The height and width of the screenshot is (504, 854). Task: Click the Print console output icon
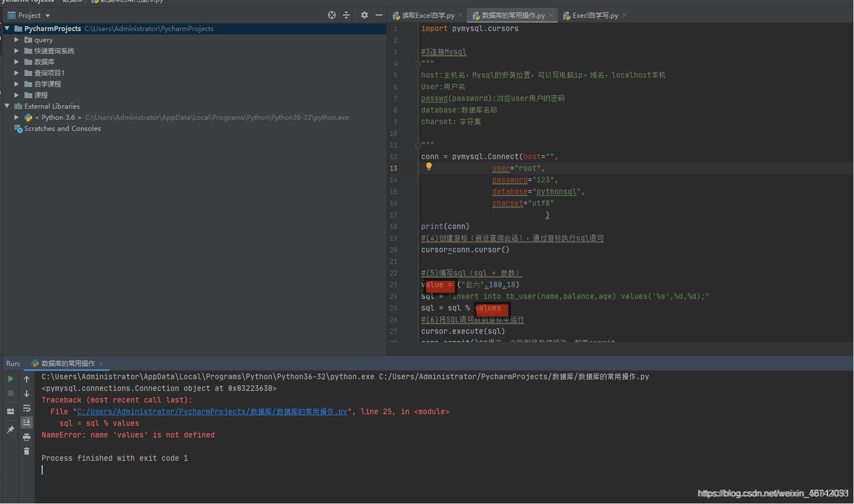click(x=27, y=437)
